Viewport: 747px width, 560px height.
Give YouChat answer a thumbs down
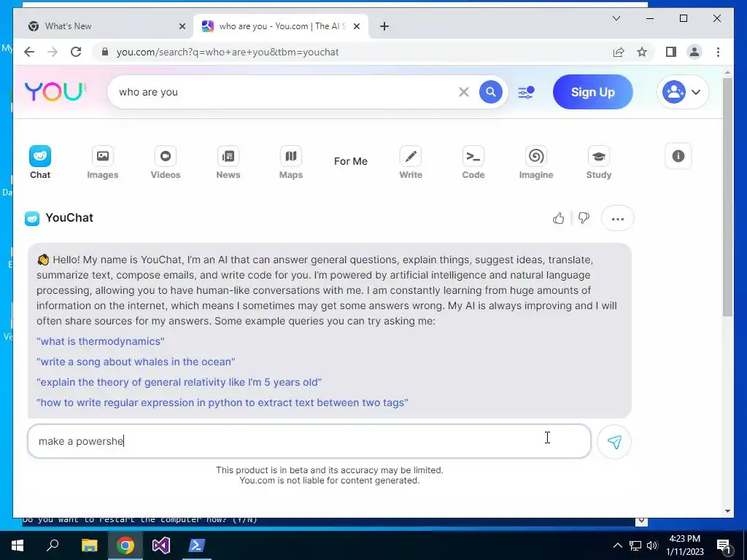[584, 218]
